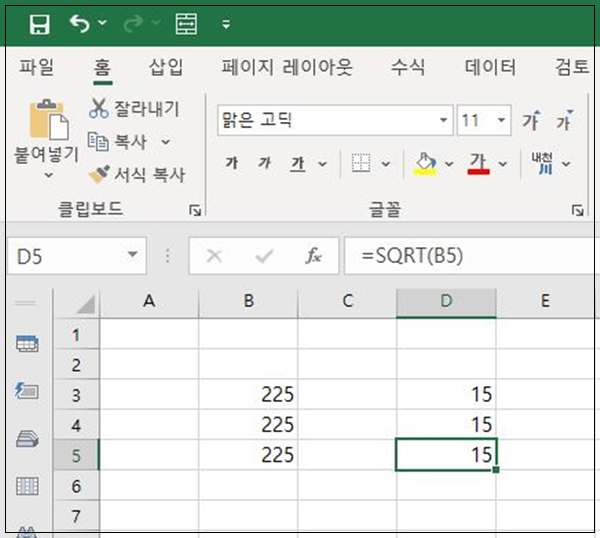Viewport: 600px width, 538px height.
Task: Click cell D3 containing 15
Action: [x=446, y=395]
